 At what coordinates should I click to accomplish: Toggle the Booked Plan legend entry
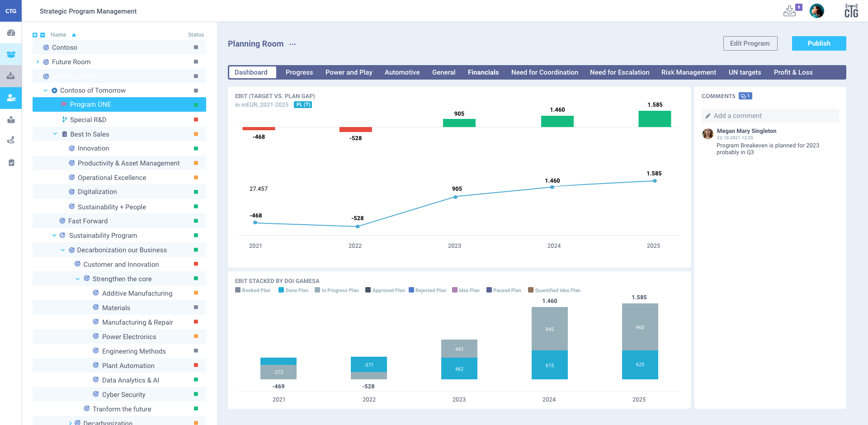point(253,290)
